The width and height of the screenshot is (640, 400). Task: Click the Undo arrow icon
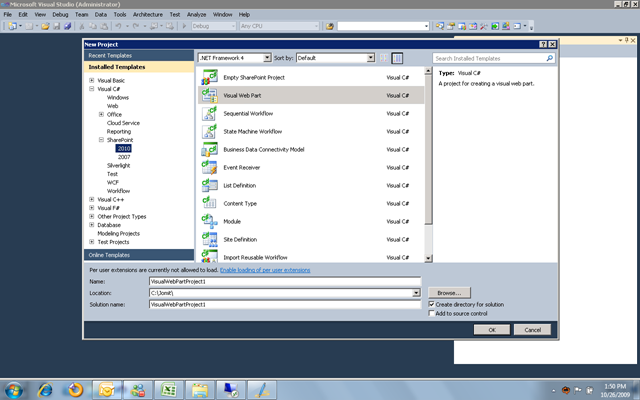tap(118, 26)
